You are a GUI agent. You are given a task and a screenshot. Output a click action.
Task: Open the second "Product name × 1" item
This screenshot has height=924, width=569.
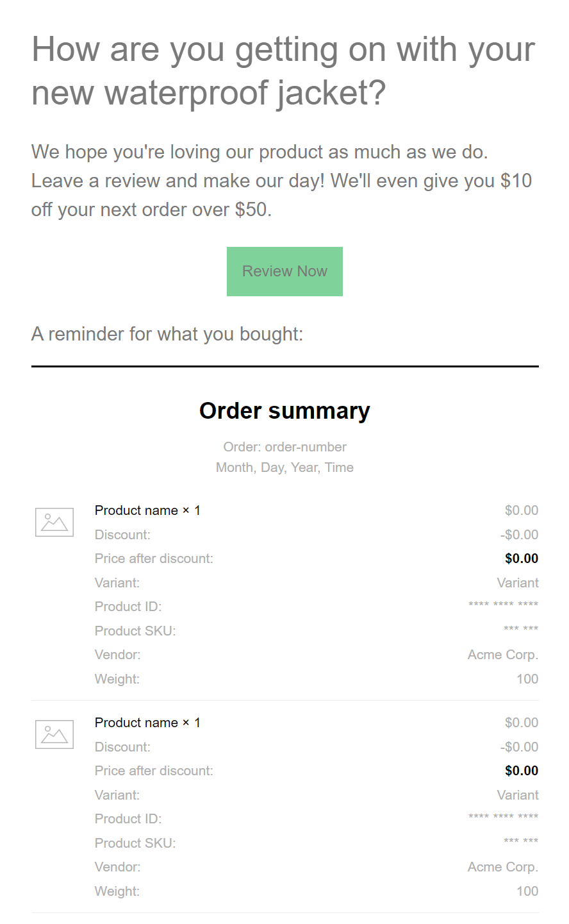147,723
